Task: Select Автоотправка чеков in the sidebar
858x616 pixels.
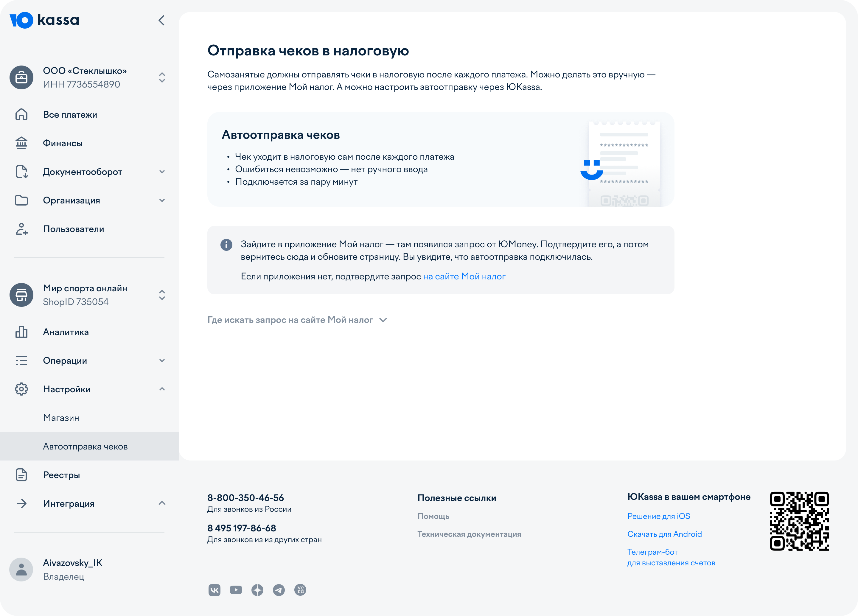Action: pyautogui.click(x=89, y=446)
